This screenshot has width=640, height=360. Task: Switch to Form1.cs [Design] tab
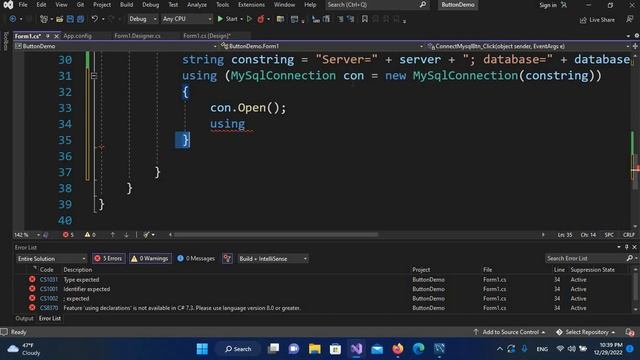click(207, 36)
